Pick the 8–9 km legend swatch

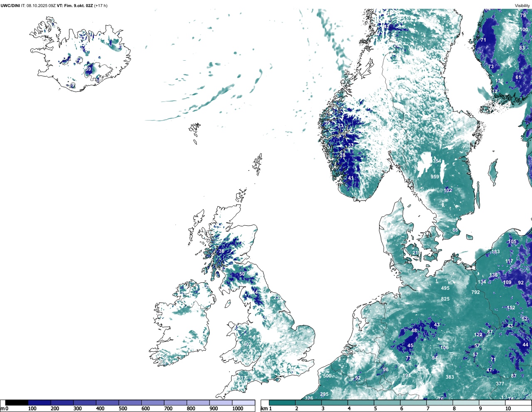click(465, 402)
